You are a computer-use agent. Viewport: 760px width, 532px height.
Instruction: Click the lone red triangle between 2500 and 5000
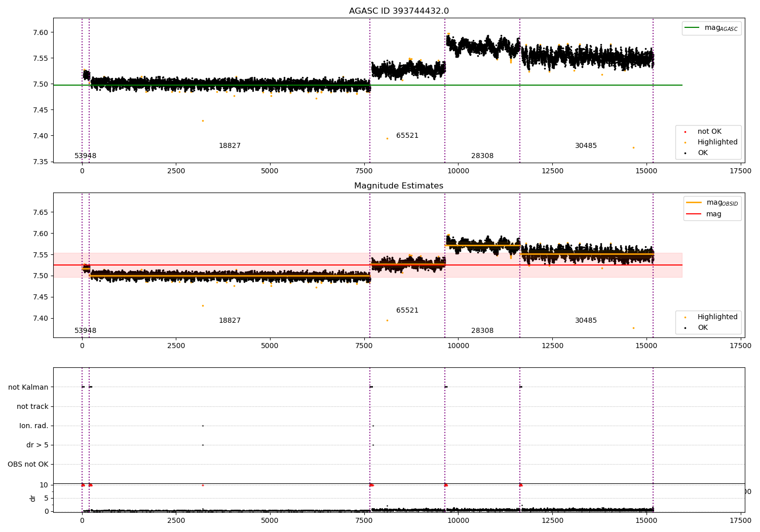click(x=203, y=485)
